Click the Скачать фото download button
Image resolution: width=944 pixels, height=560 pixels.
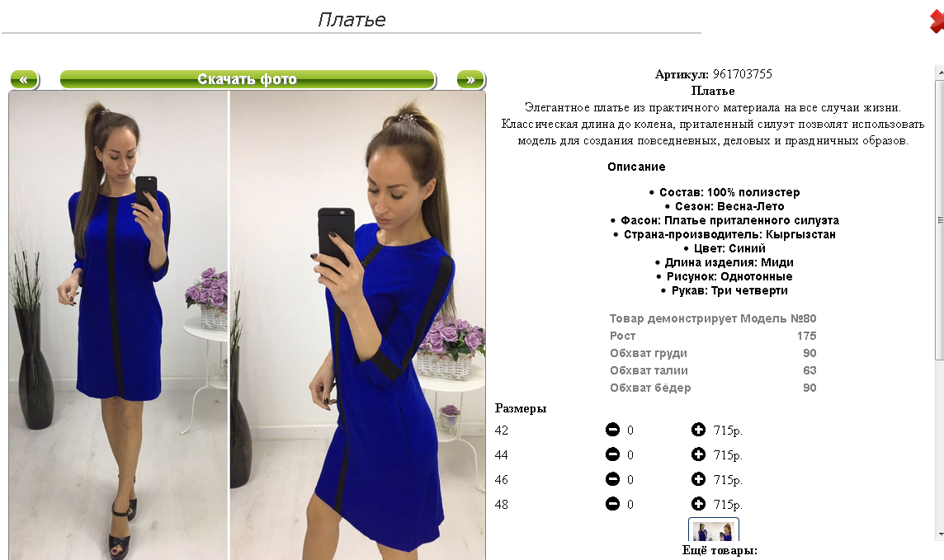(x=248, y=79)
